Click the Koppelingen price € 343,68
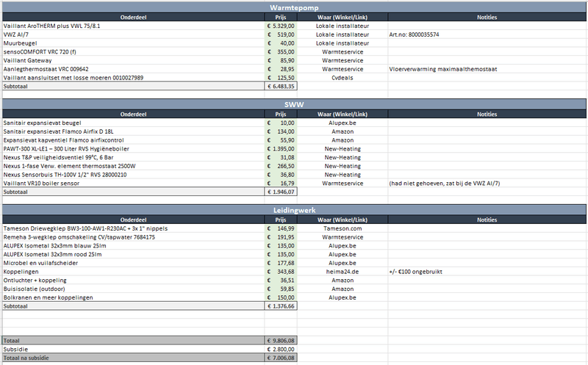The width and height of the screenshot is (588, 365). click(x=281, y=272)
